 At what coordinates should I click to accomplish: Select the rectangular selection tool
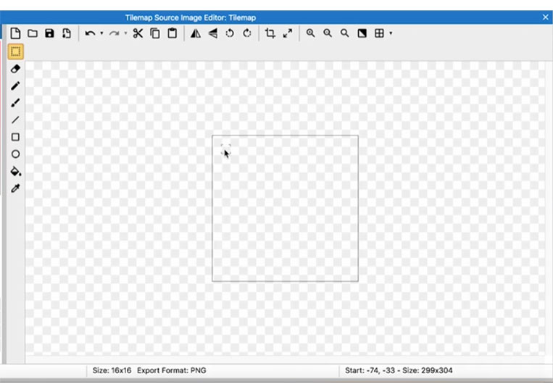tap(15, 52)
